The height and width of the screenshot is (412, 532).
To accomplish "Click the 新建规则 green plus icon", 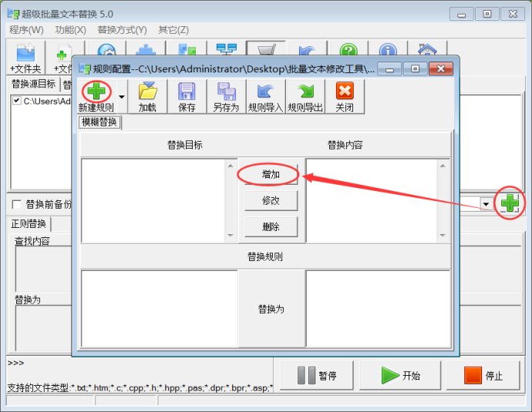I will coord(97,91).
